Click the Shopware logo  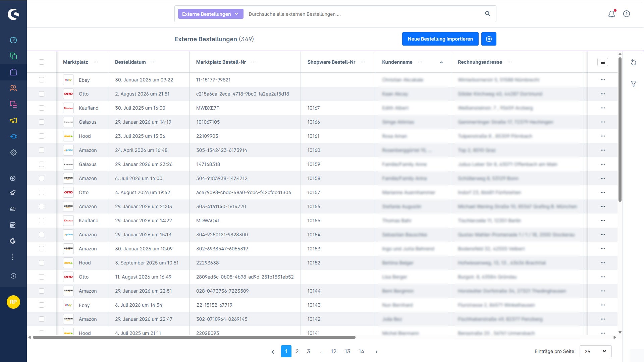(x=13, y=14)
